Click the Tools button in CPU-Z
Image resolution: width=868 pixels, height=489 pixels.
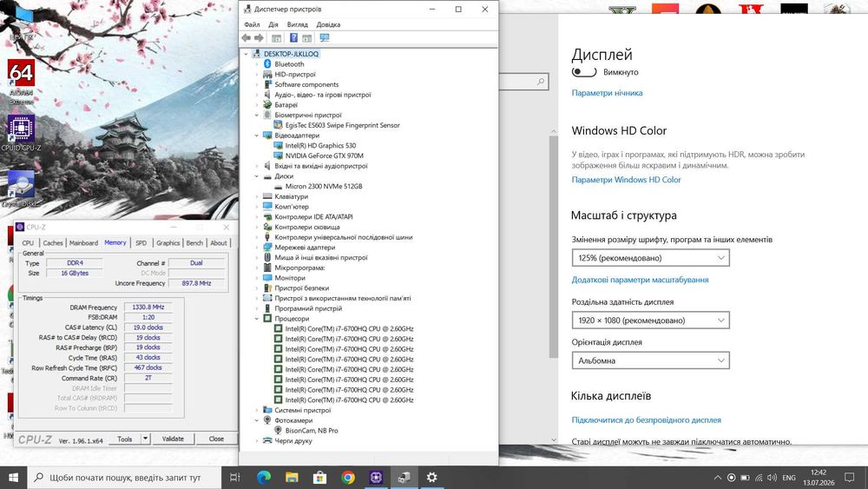click(x=124, y=439)
